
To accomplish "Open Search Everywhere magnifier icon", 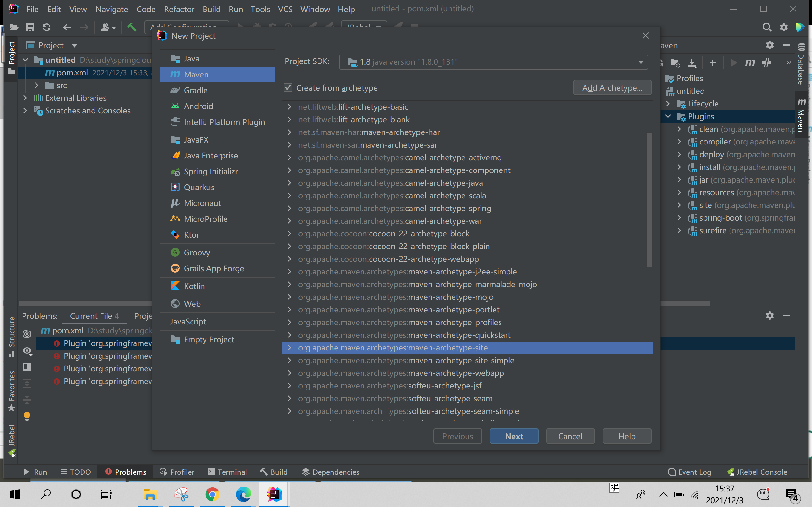I will 766,27.
